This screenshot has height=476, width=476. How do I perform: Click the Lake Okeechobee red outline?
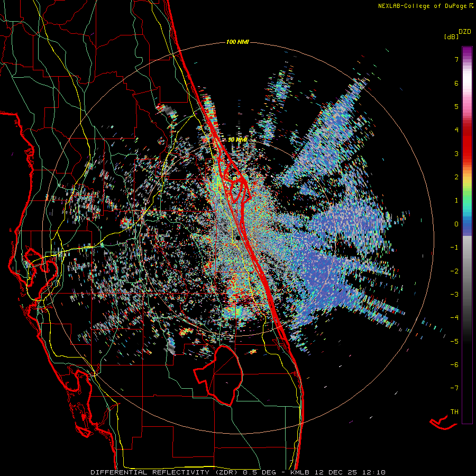click(218, 375)
